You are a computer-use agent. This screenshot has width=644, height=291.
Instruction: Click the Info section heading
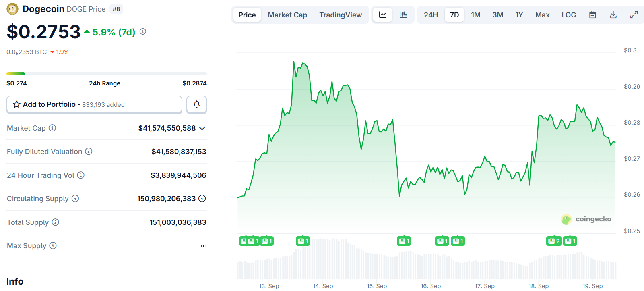click(x=15, y=281)
